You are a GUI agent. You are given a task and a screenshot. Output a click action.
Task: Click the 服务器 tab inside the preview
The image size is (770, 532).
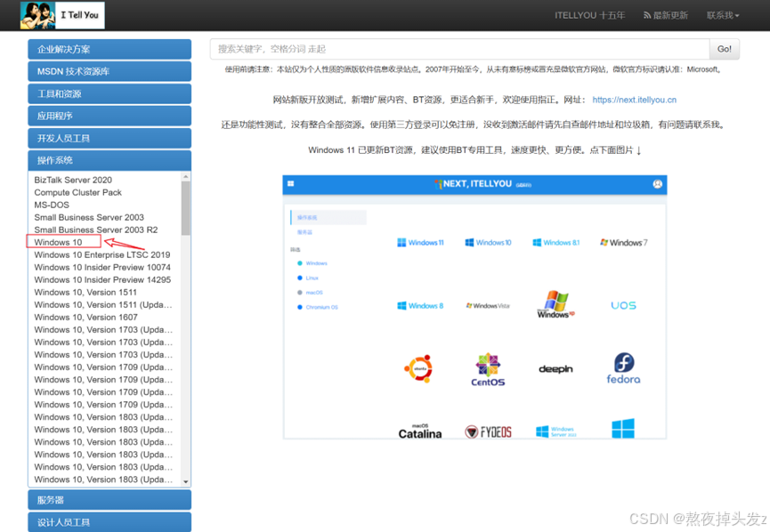click(x=305, y=232)
